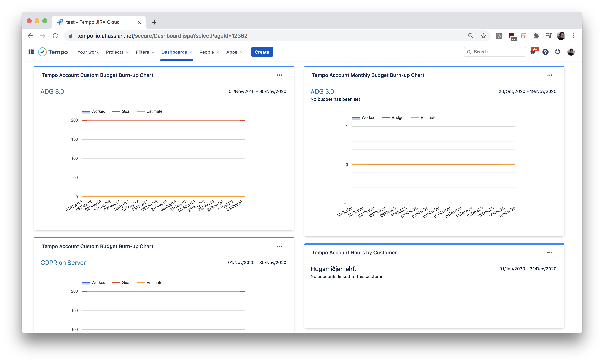The height and width of the screenshot is (364, 604).
Task: Open options menu of Monthly Budget Burn-up gadget
Action: 550,75
